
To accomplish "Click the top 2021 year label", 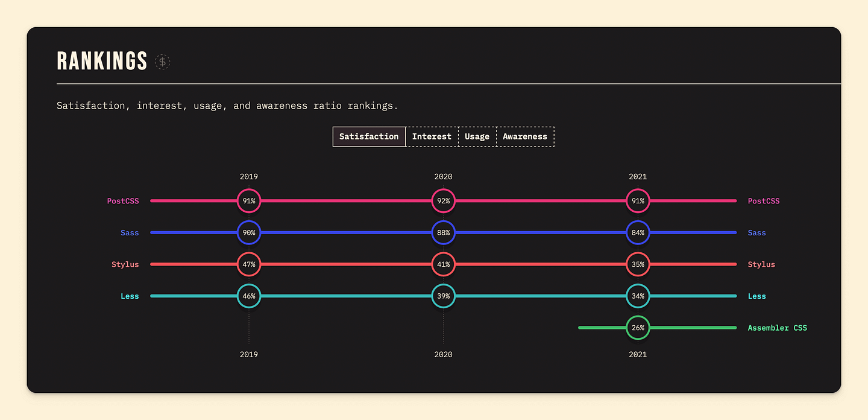I will pos(638,177).
